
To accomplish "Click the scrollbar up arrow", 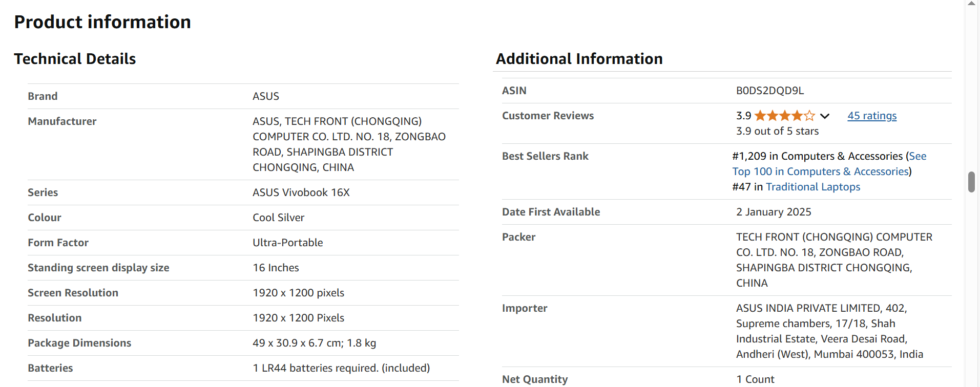I will (x=971, y=4).
